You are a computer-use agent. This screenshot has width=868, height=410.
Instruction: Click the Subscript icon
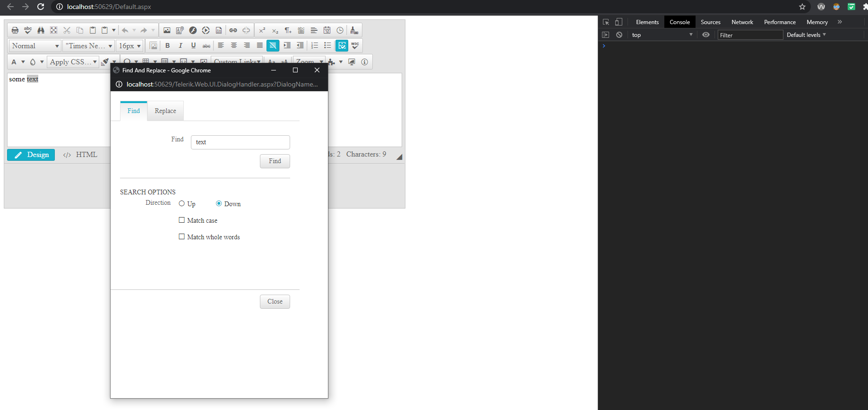point(275,30)
